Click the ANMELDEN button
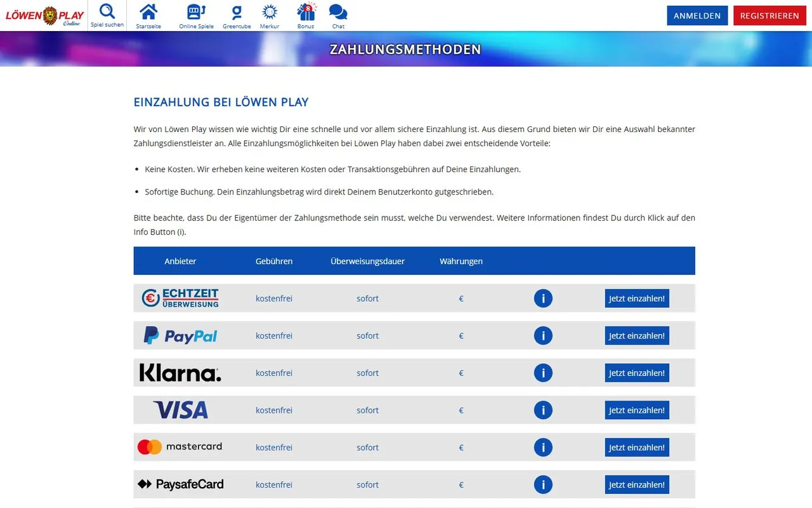 click(697, 16)
